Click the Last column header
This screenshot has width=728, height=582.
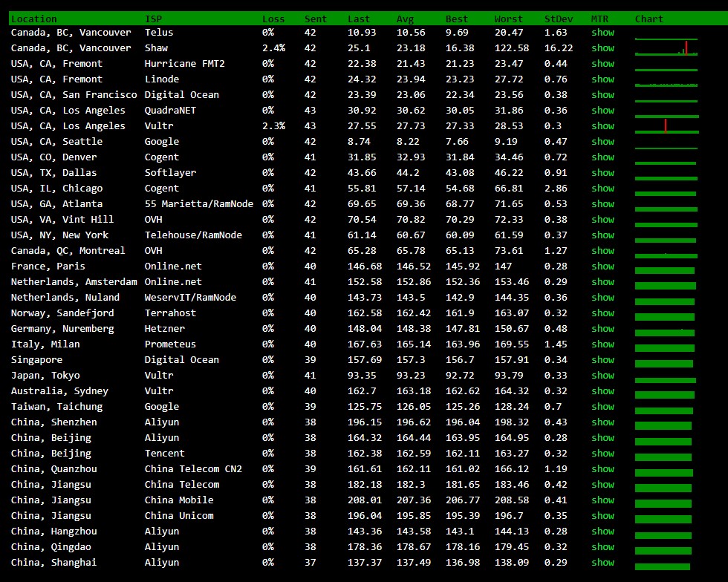[x=359, y=19]
